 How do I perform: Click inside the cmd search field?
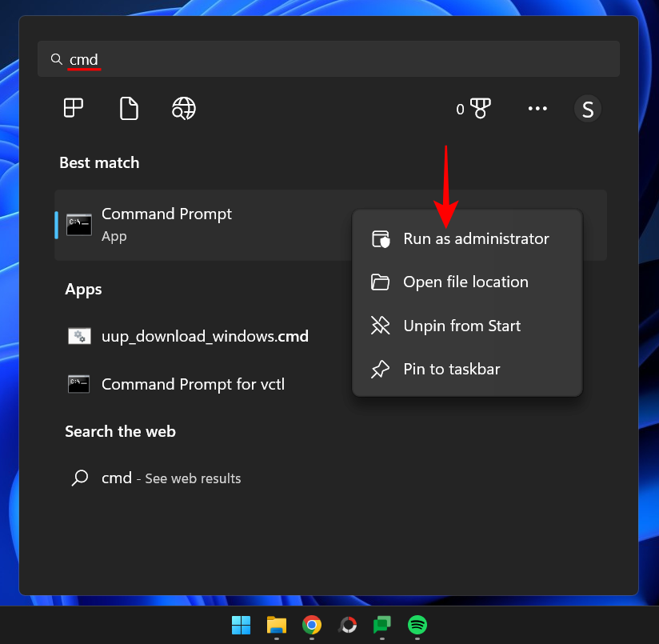(x=240, y=59)
